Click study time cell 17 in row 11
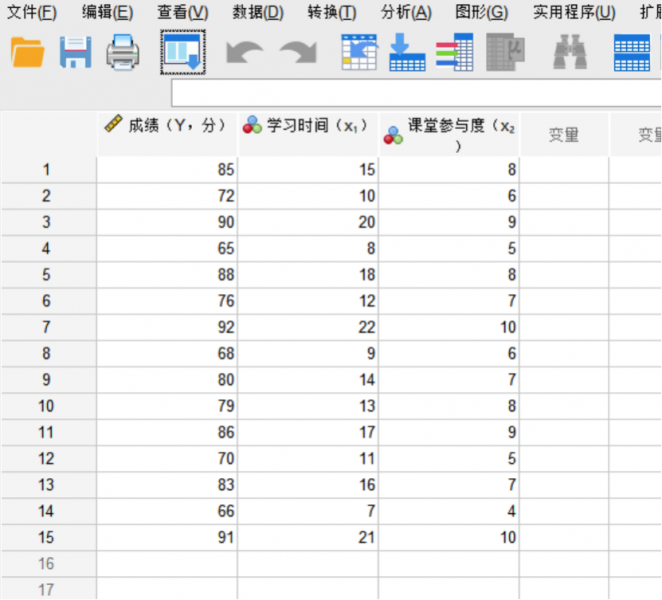Screen dimensions: 662x600 coord(308,432)
